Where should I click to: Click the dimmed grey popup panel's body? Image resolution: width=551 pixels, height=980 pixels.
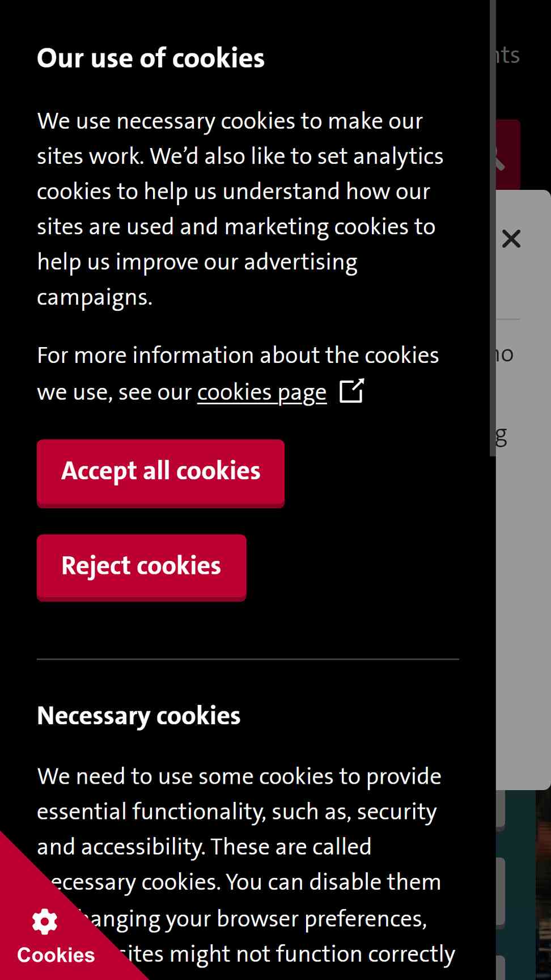pos(523,567)
